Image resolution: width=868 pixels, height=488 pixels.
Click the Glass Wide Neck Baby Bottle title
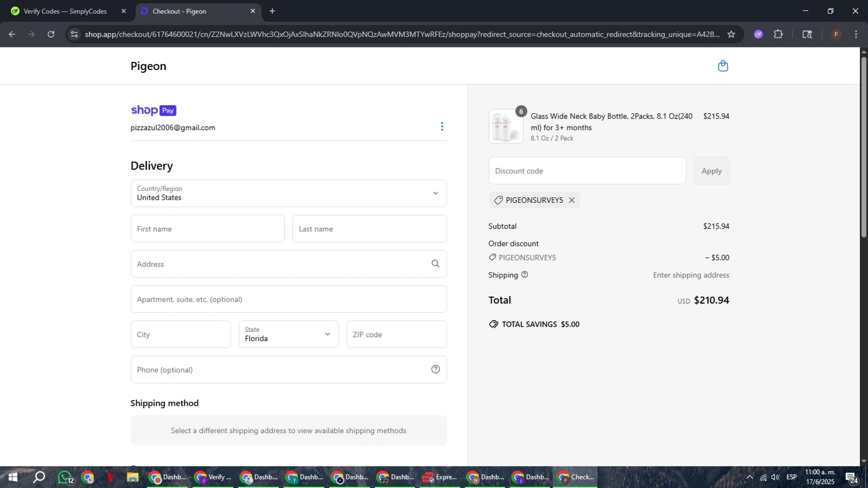click(x=612, y=121)
